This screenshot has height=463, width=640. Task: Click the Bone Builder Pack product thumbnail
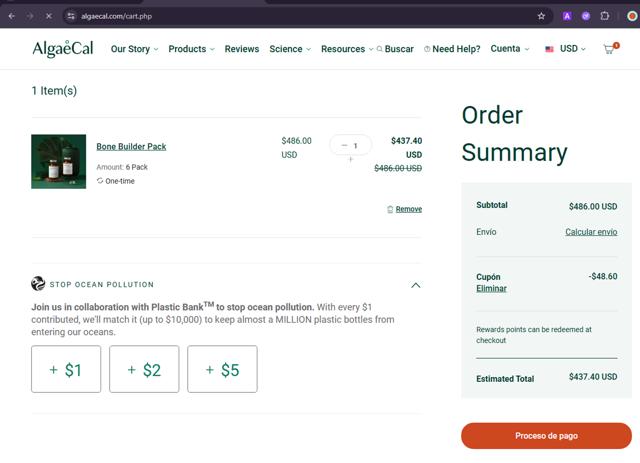[58, 161]
